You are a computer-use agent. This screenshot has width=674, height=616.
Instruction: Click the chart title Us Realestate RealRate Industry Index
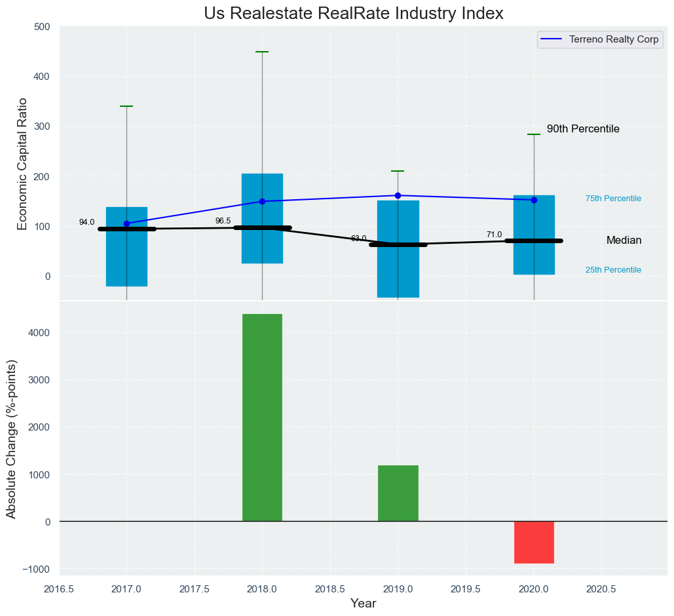coord(353,13)
